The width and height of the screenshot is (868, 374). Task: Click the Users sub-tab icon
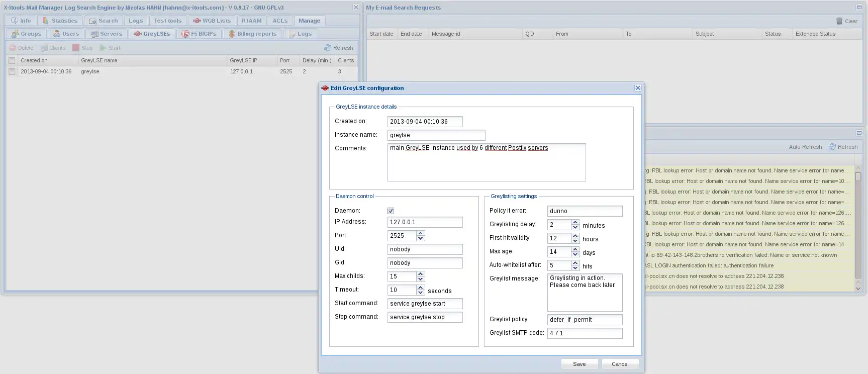[57, 34]
